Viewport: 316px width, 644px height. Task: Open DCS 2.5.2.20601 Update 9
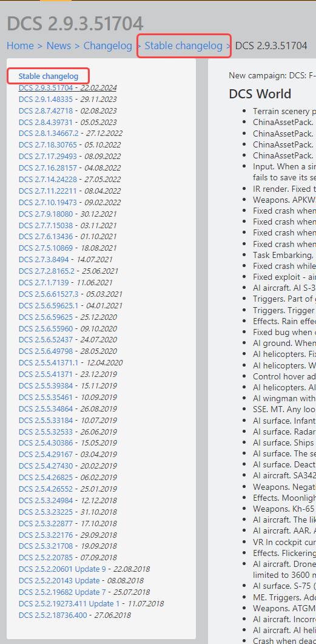pos(62,569)
